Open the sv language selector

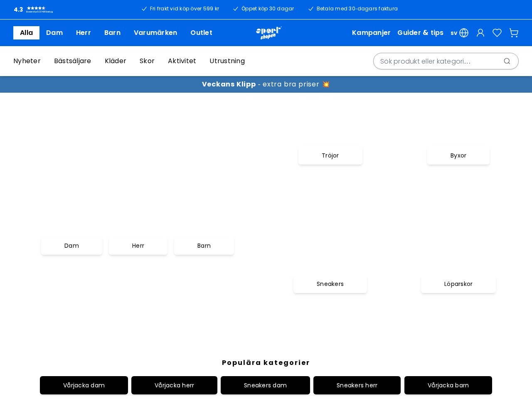454,33
